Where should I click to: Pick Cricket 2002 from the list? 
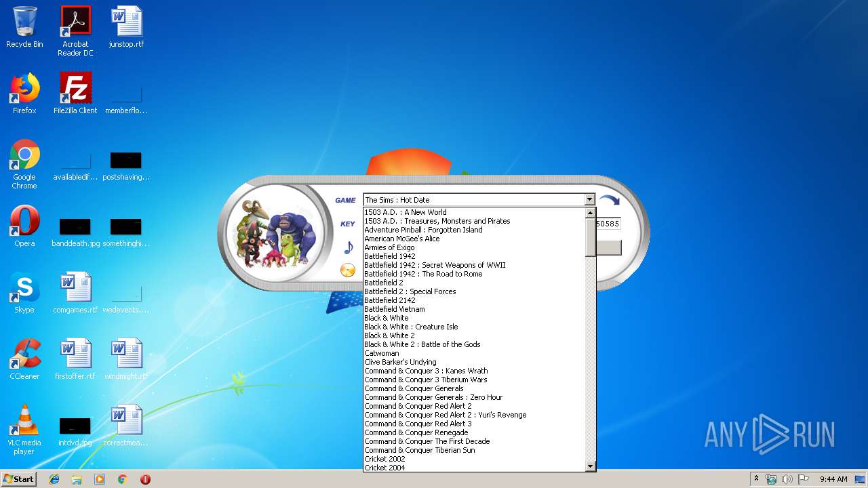point(474,459)
